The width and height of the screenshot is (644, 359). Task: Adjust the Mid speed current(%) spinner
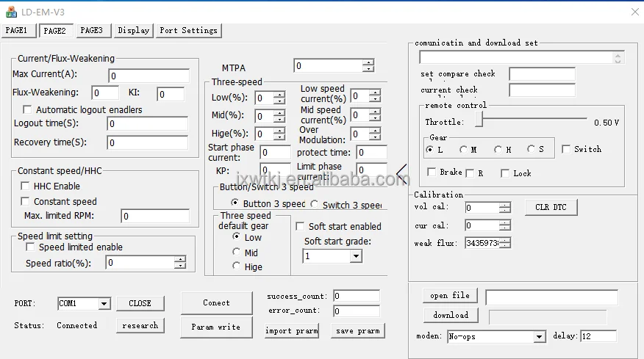pyautogui.click(x=375, y=115)
